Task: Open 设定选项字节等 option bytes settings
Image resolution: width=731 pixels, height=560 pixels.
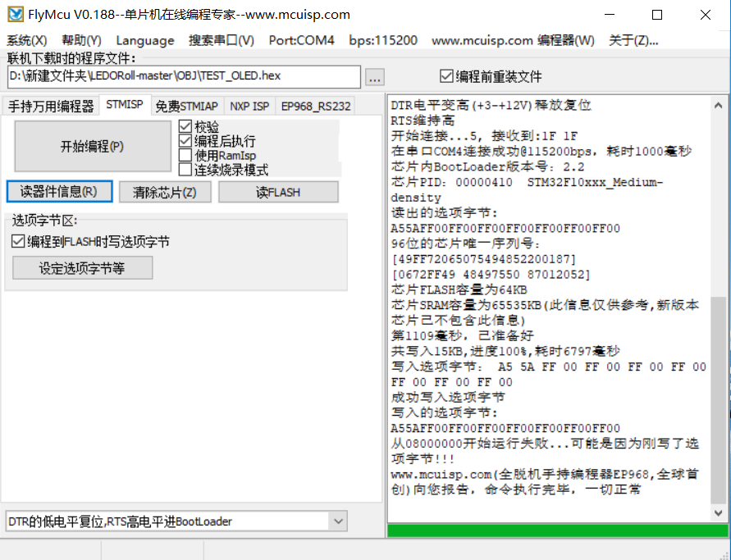Action: click(x=82, y=267)
